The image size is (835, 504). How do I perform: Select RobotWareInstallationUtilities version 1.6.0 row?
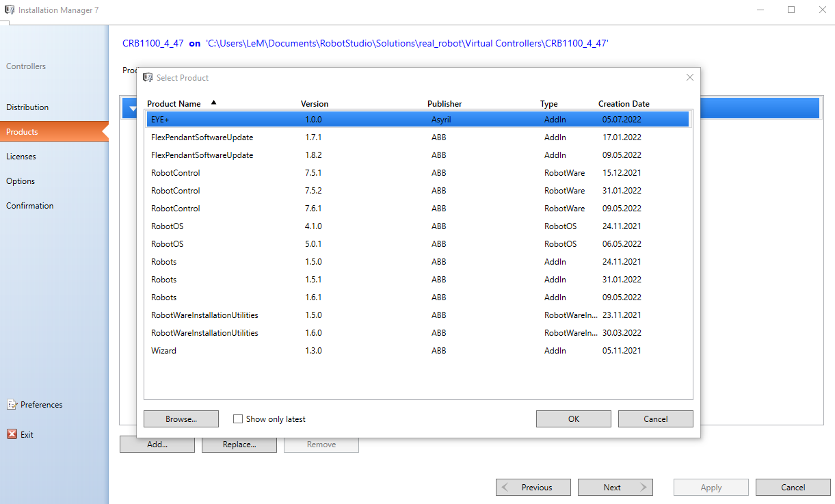[418, 333]
